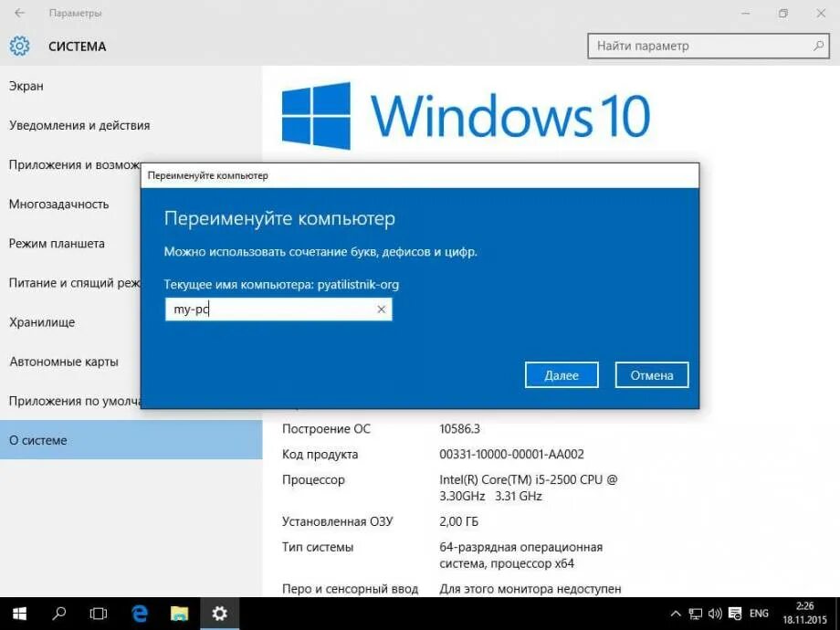Click Для этого монитора недоступен text
The image size is (840, 630).
530,589
